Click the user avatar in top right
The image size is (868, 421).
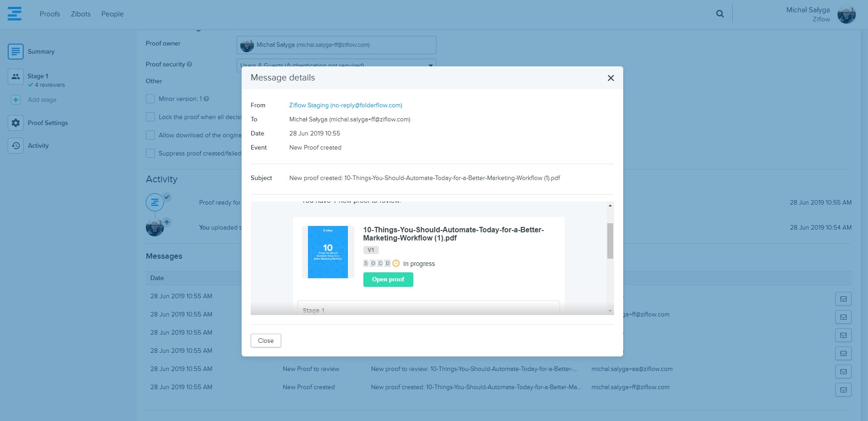click(x=846, y=15)
